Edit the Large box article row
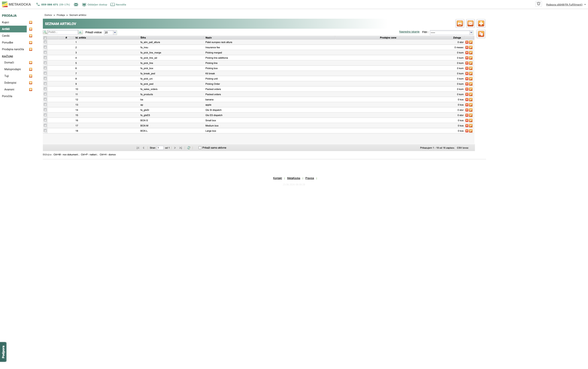The image size is (588, 369). point(471,131)
